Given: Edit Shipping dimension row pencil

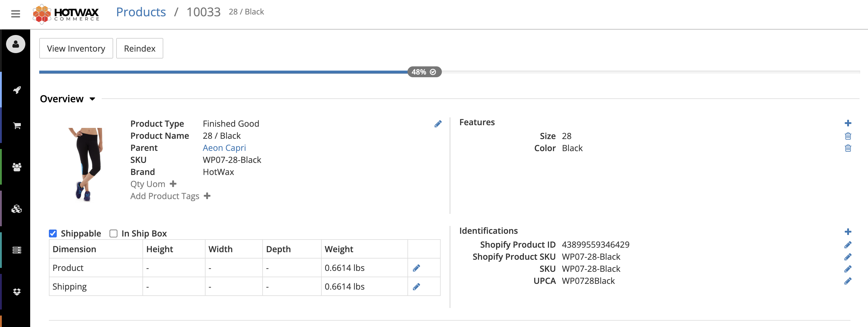Looking at the screenshot, I should click(x=416, y=287).
